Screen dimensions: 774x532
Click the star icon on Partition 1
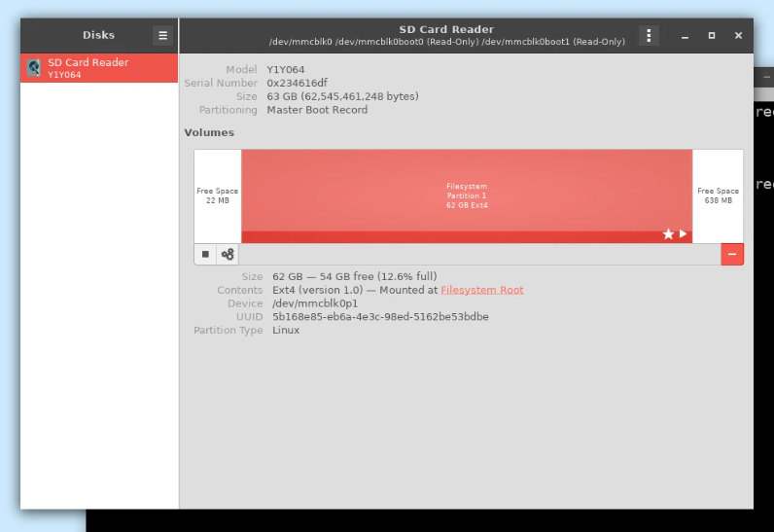668,234
